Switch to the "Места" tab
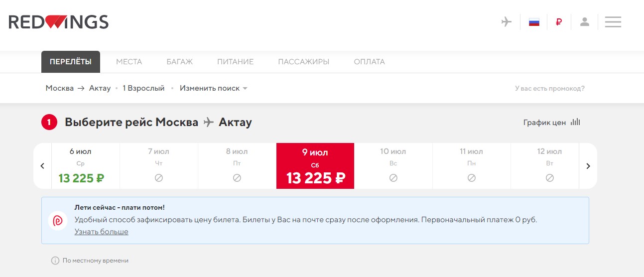 point(129,62)
